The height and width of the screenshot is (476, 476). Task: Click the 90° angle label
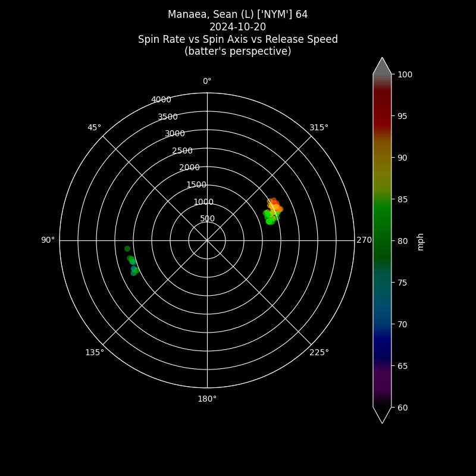[48, 240]
